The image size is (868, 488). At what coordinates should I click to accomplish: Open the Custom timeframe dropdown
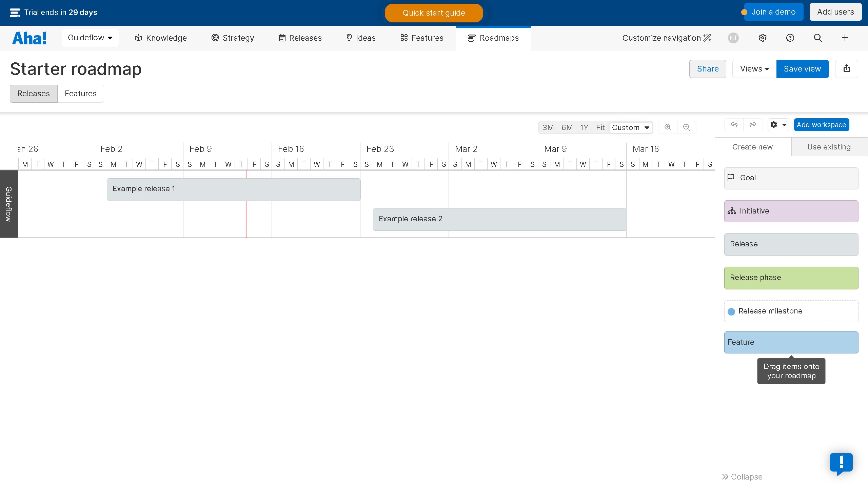631,127
